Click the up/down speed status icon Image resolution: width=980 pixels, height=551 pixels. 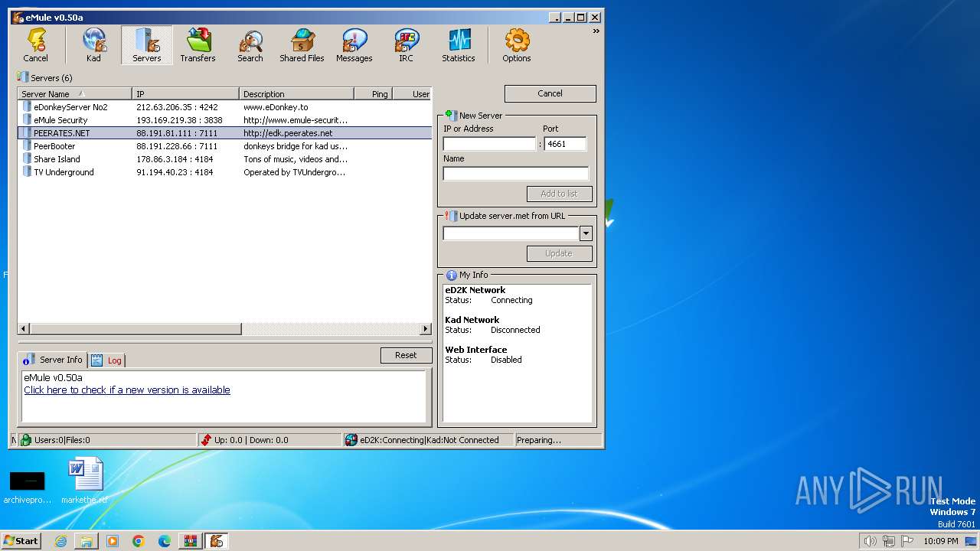(205, 440)
